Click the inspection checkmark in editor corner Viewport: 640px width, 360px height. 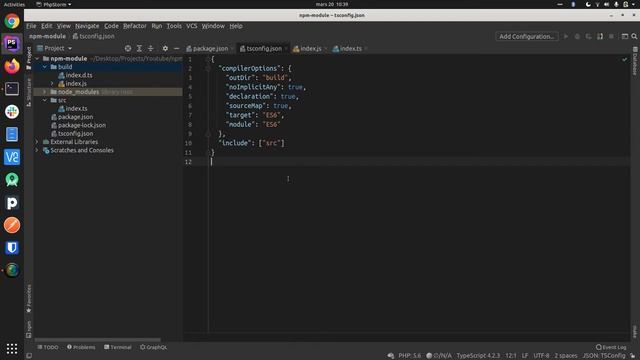[624, 59]
